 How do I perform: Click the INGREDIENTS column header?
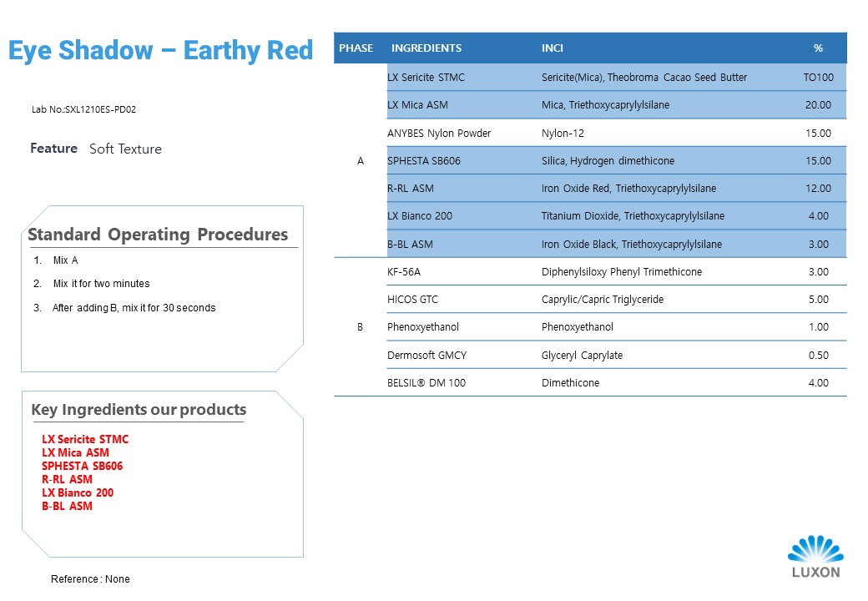coord(426,48)
